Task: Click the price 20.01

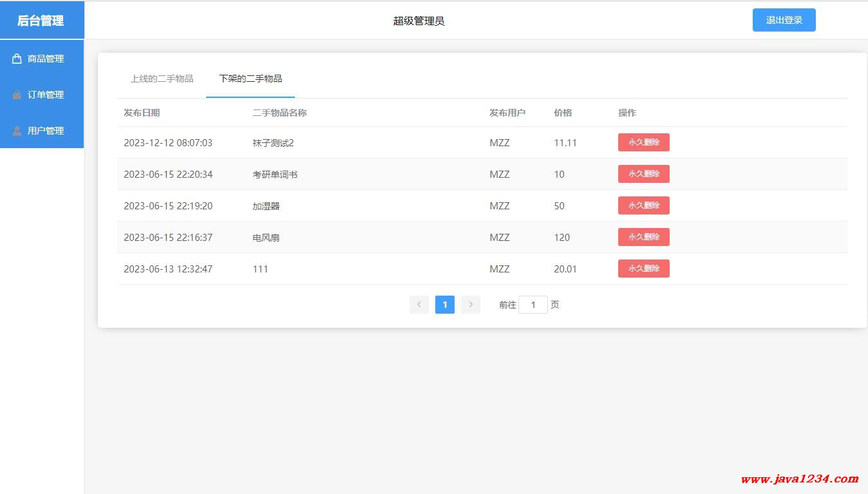Action: click(565, 269)
